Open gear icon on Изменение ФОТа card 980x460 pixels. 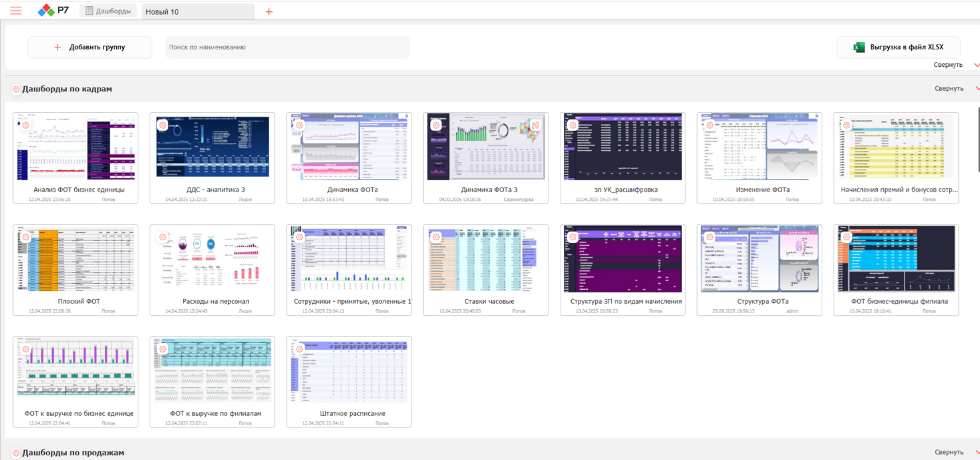coord(709,125)
